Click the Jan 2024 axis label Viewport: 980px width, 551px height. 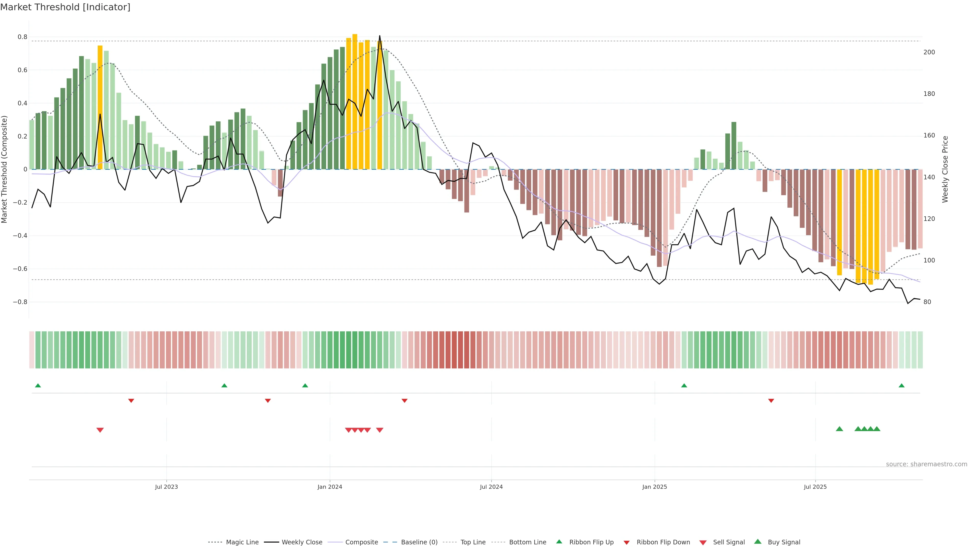330,487
